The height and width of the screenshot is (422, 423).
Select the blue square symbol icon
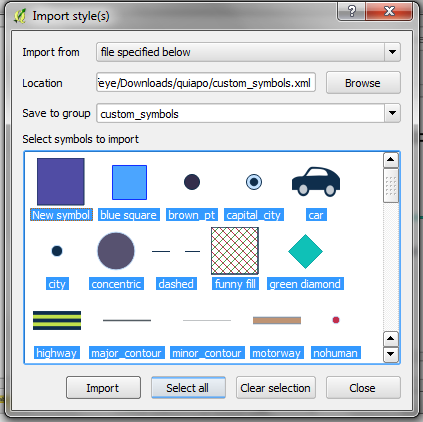pyautogui.click(x=129, y=182)
